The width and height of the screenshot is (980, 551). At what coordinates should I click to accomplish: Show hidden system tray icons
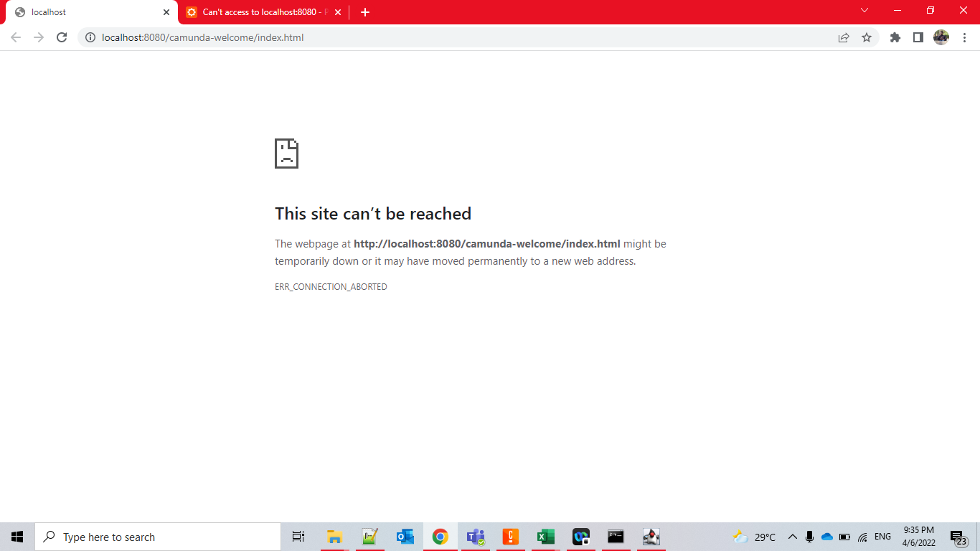(792, 537)
